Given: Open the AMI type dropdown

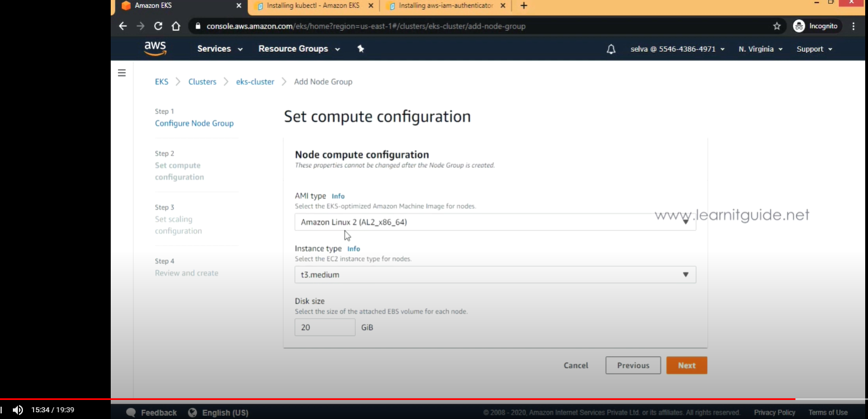Looking at the screenshot, I should (495, 222).
